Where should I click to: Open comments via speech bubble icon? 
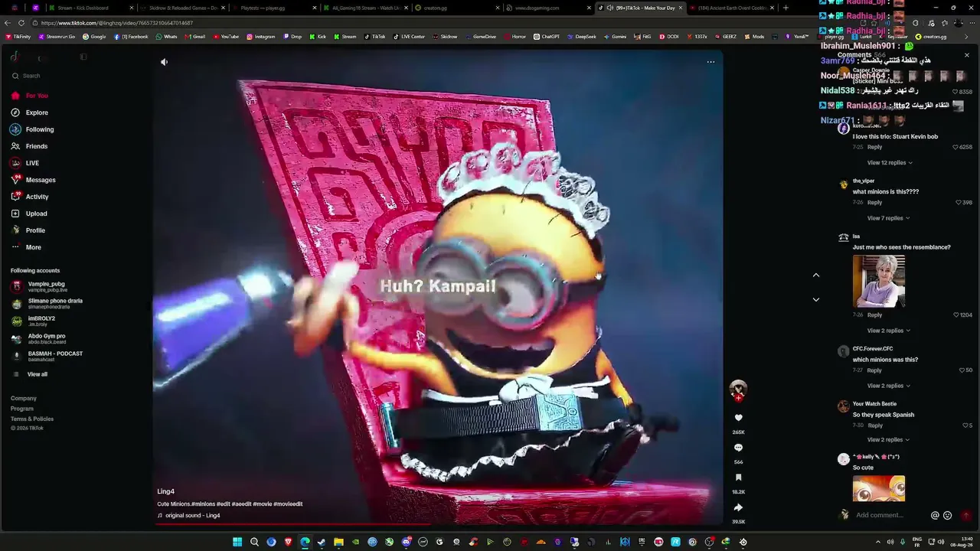click(x=738, y=448)
